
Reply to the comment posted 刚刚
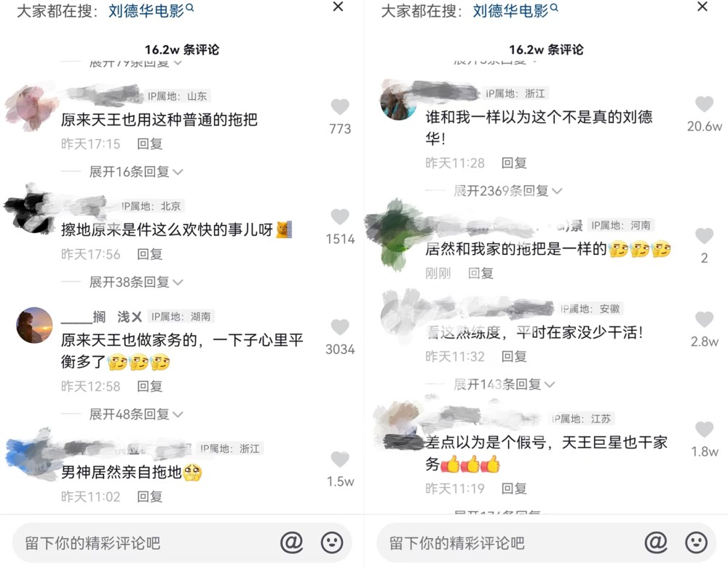click(x=480, y=273)
